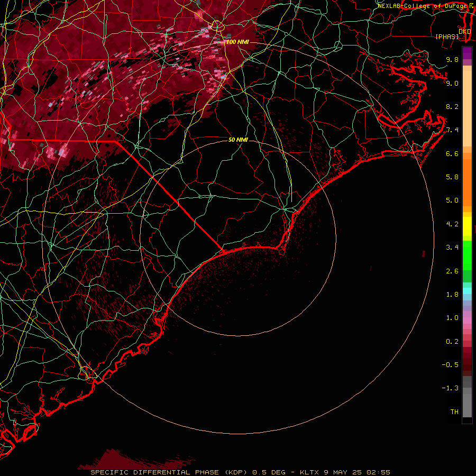The image size is (476, 476).
Task: Click the 7.4 value on color scale
Action: 452,130
